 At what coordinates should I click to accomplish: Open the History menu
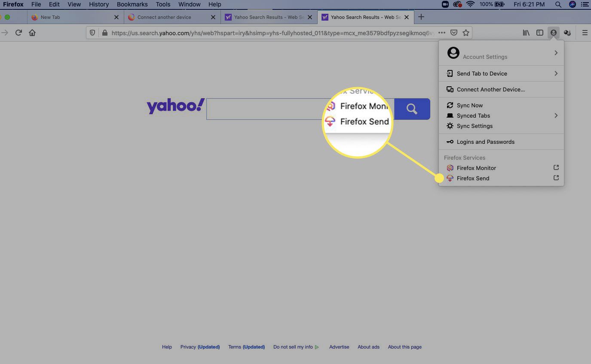point(99,4)
